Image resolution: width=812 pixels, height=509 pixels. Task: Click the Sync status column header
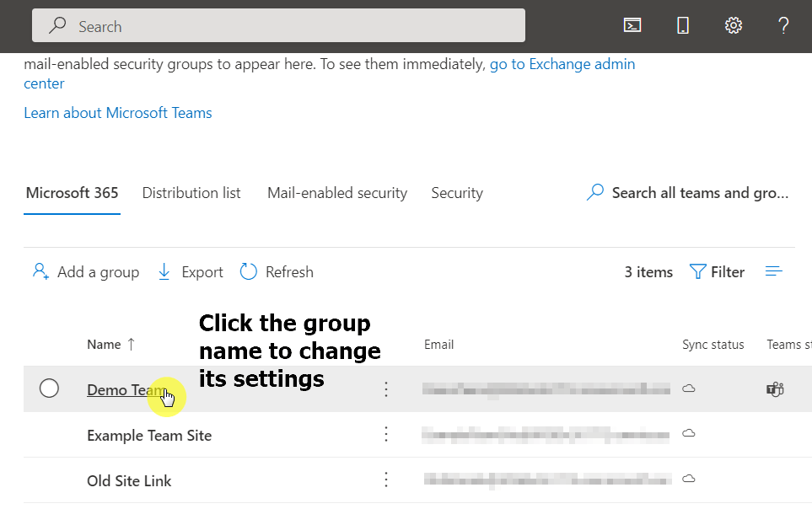(713, 345)
